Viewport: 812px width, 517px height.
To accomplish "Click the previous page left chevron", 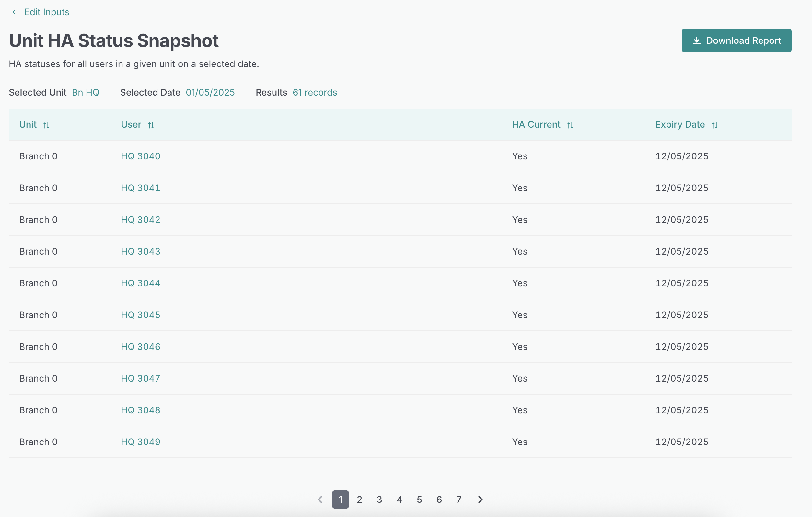I will pos(320,499).
